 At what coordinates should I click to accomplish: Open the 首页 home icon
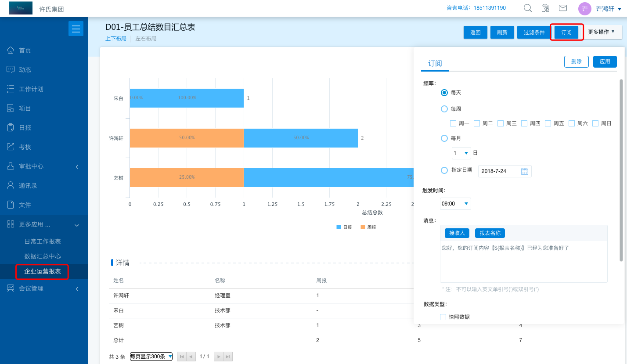tap(11, 50)
